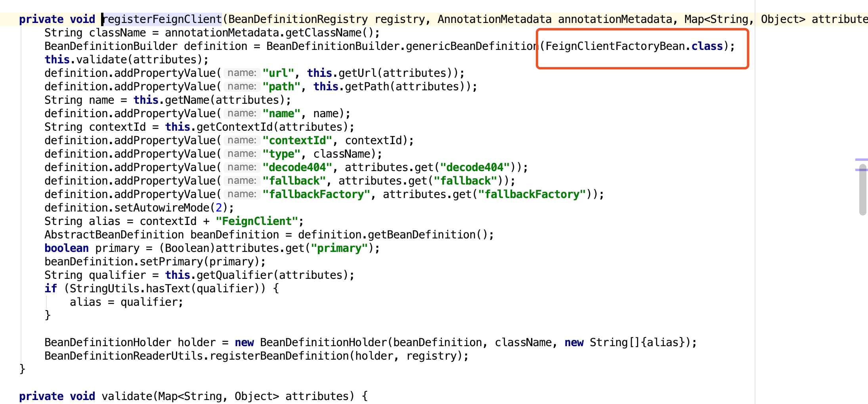Click the setAutowireMode method call
This screenshot has height=404, width=868.
click(x=162, y=208)
